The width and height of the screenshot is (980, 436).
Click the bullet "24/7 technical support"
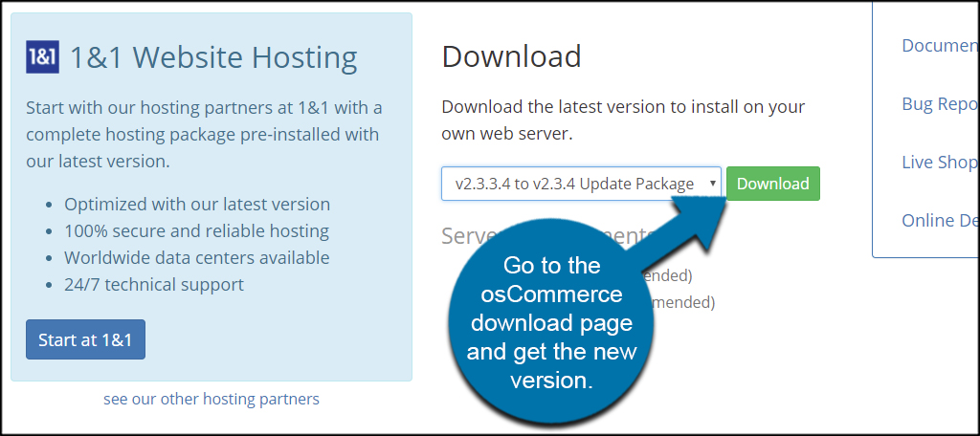point(154,285)
